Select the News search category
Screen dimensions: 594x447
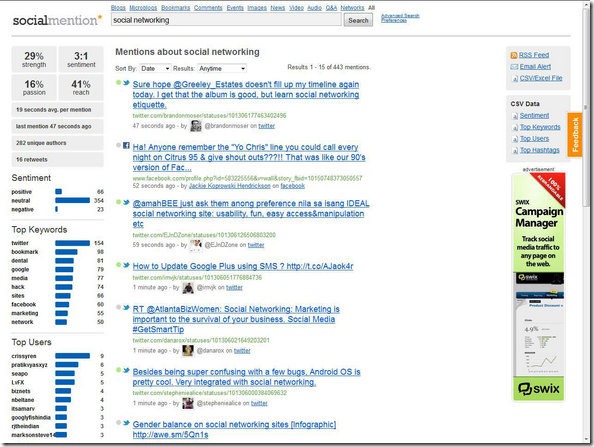tap(278, 8)
